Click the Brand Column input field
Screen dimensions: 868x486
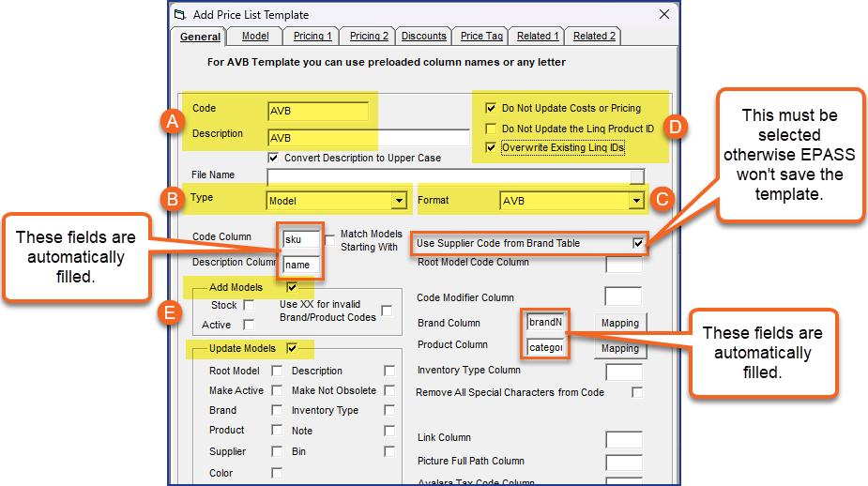click(x=545, y=322)
